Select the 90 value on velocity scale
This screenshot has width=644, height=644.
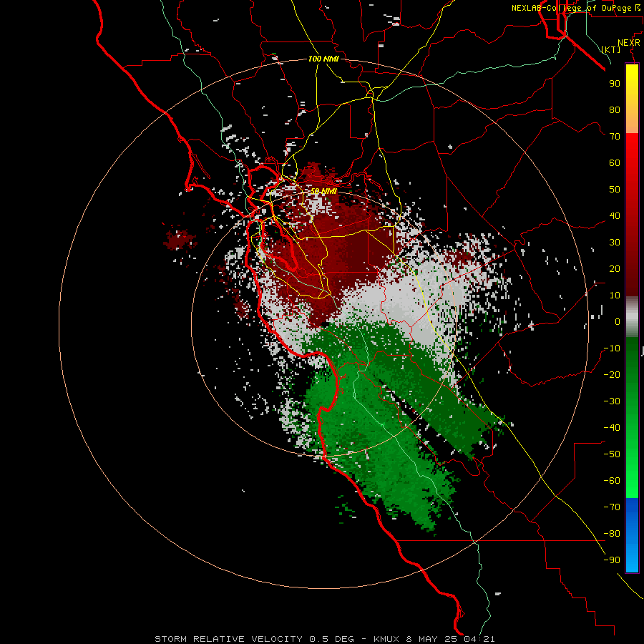click(615, 84)
